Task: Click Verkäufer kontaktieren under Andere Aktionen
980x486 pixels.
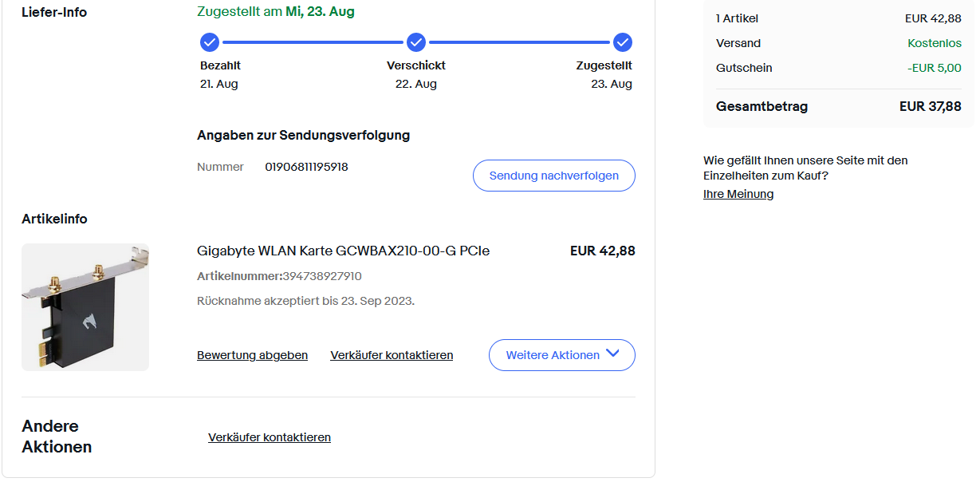Action: click(270, 437)
